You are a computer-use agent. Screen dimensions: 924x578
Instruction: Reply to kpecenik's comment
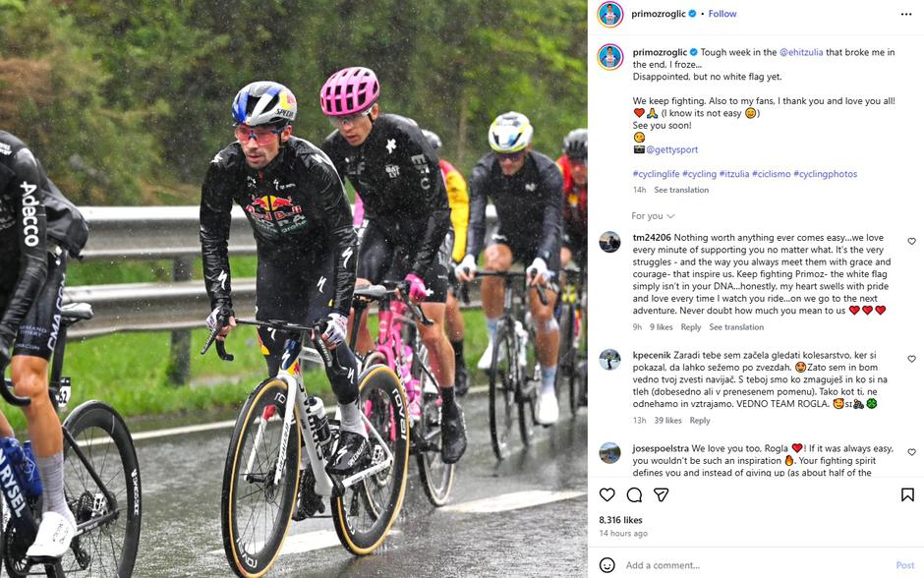tap(700, 420)
